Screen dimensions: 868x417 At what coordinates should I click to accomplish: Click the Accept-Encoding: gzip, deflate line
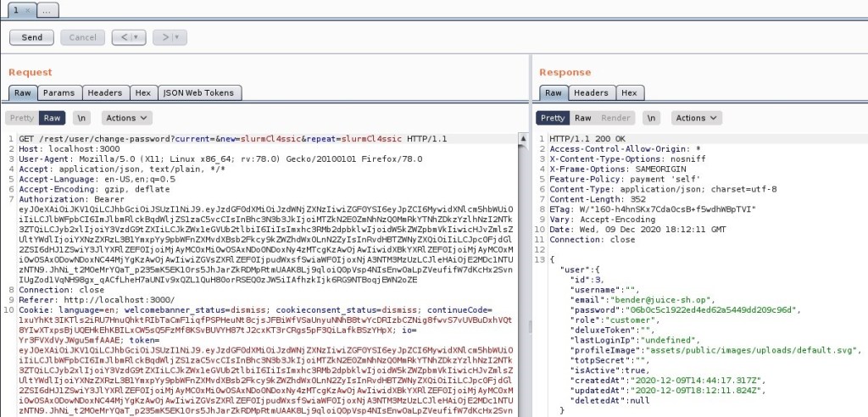coord(94,189)
